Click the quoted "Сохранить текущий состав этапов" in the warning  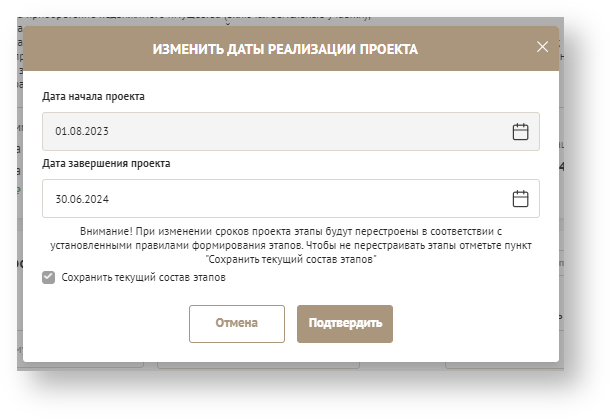tap(291, 259)
